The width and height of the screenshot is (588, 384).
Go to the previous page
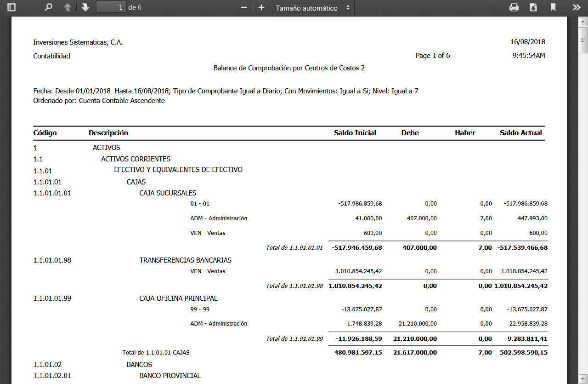click(68, 7)
